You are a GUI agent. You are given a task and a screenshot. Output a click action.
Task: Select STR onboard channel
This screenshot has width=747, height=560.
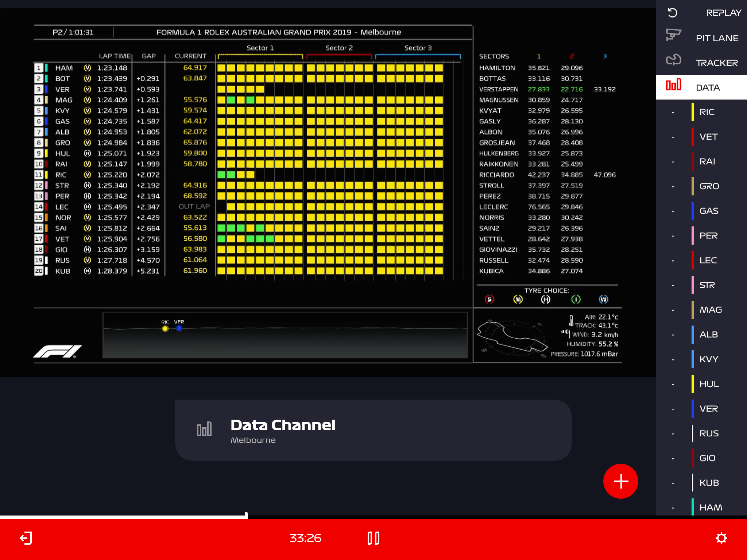[x=701, y=285]
